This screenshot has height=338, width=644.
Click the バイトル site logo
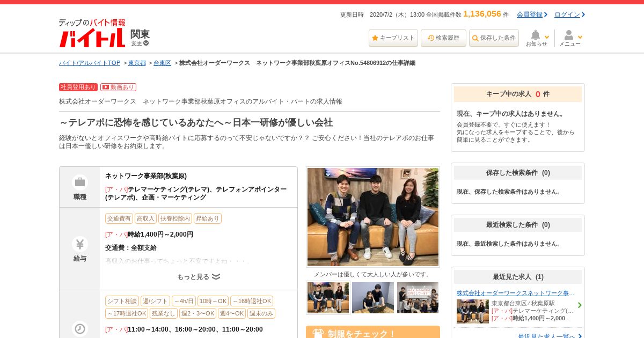pyautogui.click(x=92, y=33)
